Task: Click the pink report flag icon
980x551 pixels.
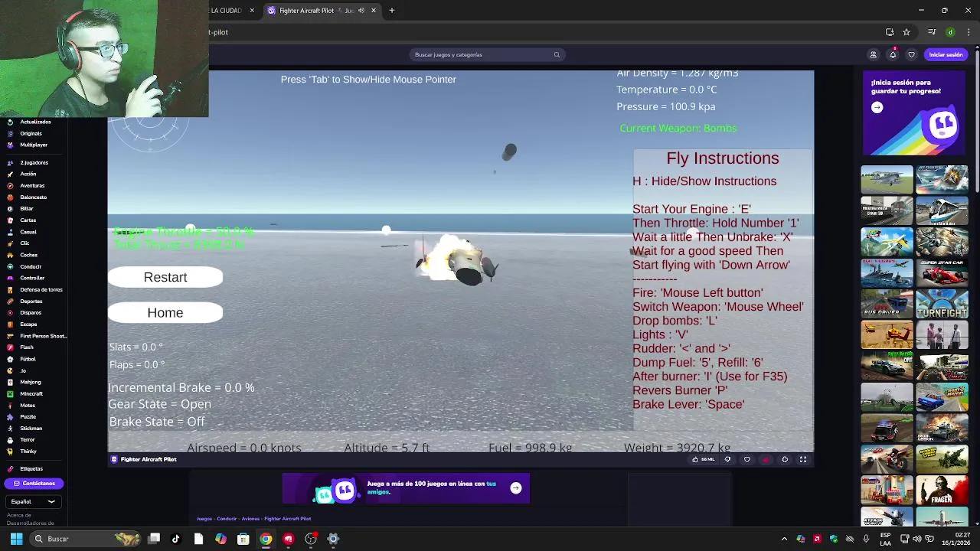Action: click(766, 459)
